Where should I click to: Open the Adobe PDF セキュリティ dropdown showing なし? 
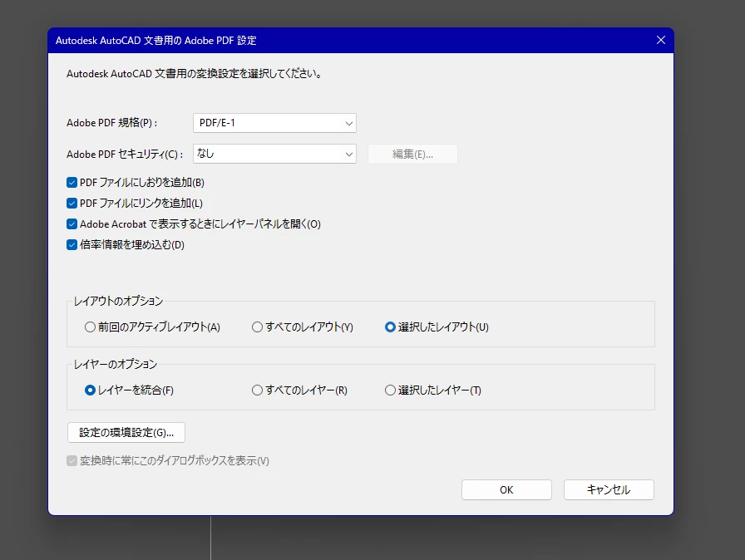point(274,154)
